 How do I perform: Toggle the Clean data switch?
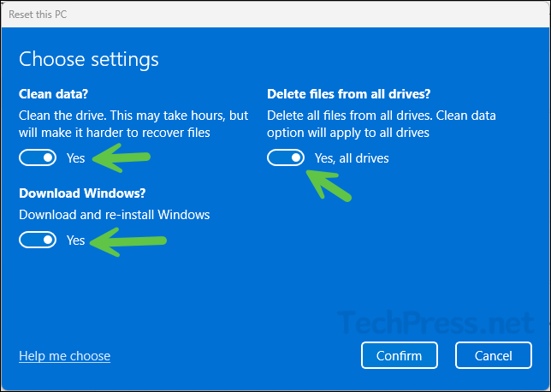[38, 158]
